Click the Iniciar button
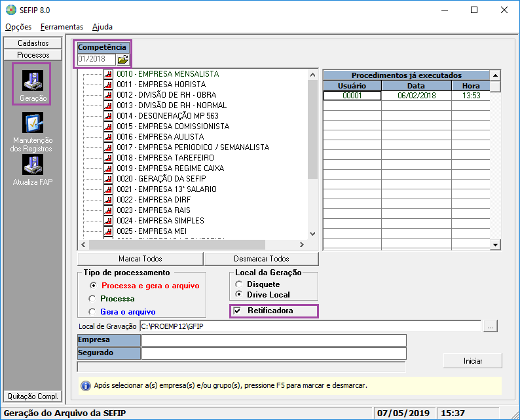This screenshot has height=420, width=520. 473,361
